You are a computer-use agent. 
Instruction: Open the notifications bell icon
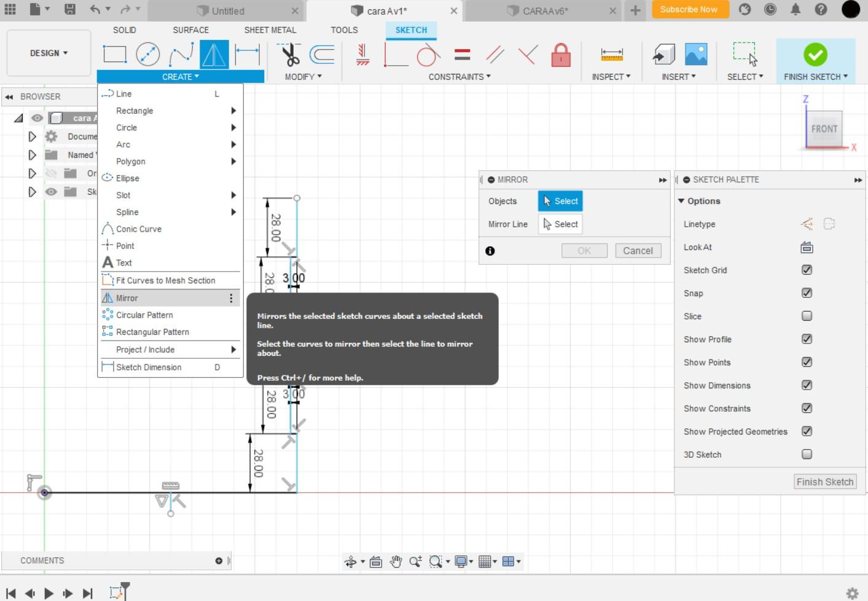click(796, 9)
